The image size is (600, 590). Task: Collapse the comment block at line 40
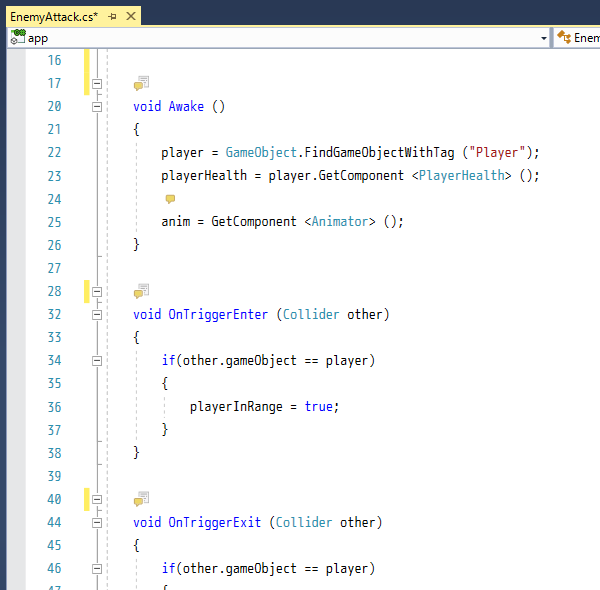pos(97,499)
